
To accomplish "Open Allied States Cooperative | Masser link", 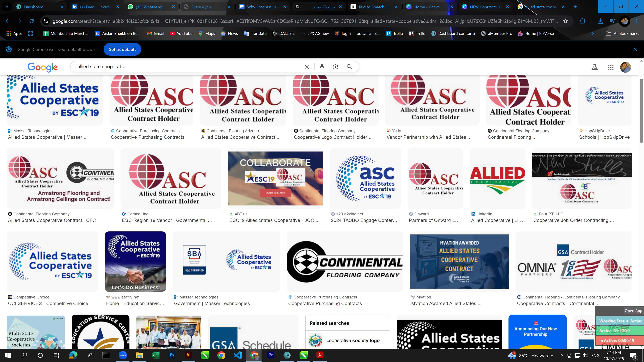I will coord(48,137).
